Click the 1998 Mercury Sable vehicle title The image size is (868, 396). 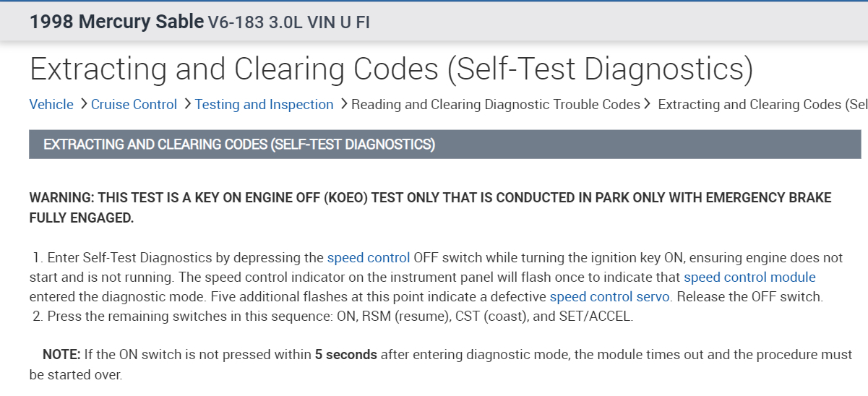click(116, 22)
